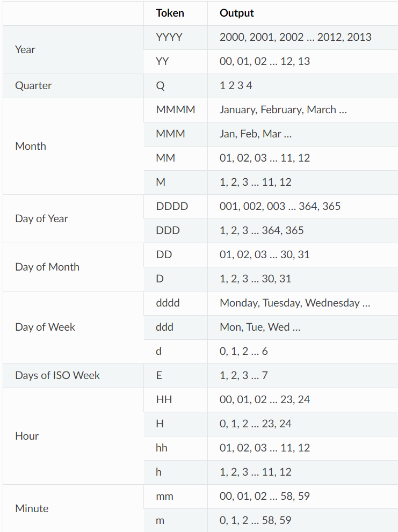The height and width of the screenshot is (532, 398).
Task: Select the Days of ISO Week label
Action: pyautogui.click(x=57, y=375)
